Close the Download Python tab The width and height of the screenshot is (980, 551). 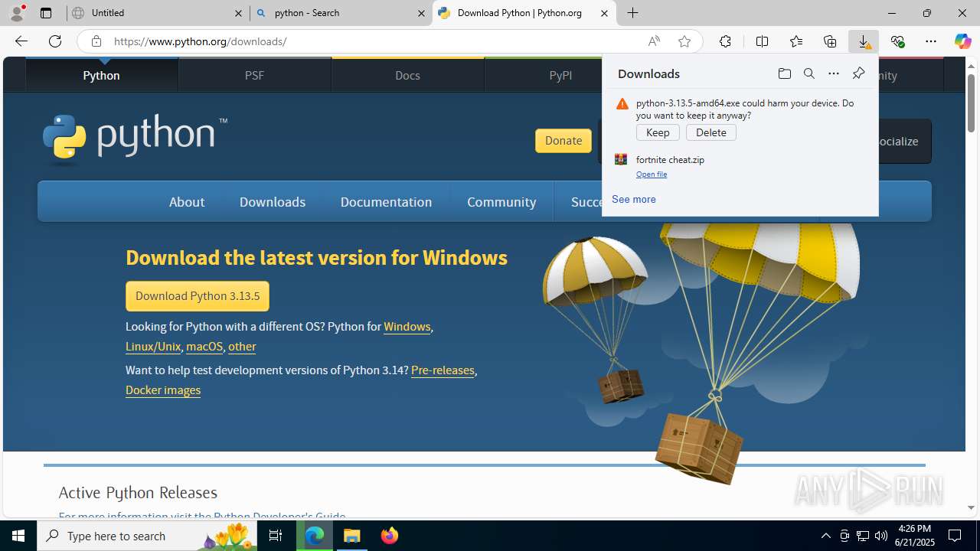pyautogui.click(x=604, y=13)
